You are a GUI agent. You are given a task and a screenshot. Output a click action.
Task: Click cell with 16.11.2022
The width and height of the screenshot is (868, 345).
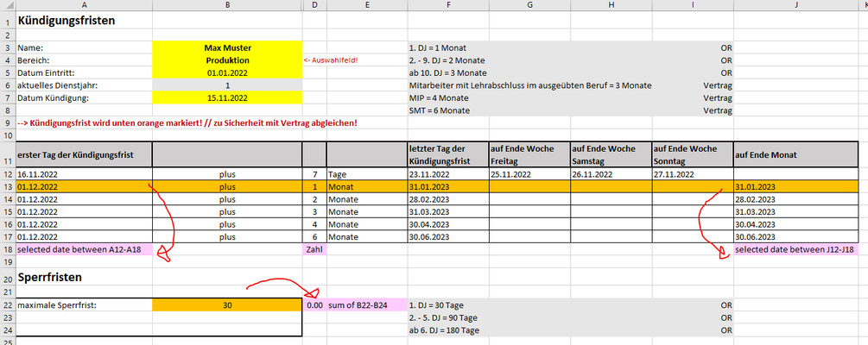84,173
